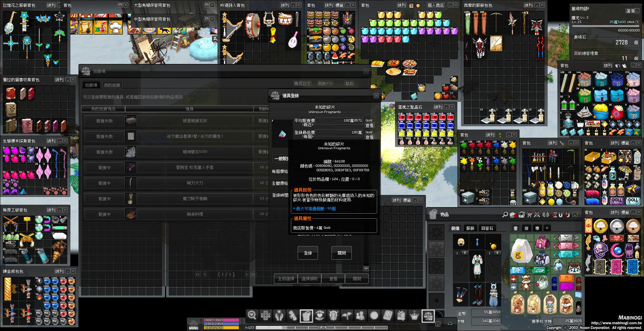Viewport: 644px width, 331px height.
Task: Click the shopping cart icon in 物品 window
Action: 529,215
